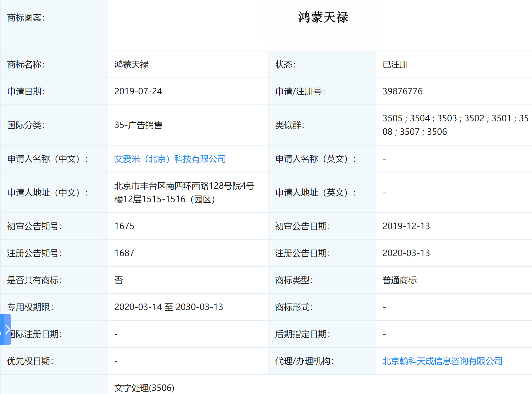Click the 申请人地址（中文） label
The width and height of the screenshot is (532, 394).
(48, 193)
